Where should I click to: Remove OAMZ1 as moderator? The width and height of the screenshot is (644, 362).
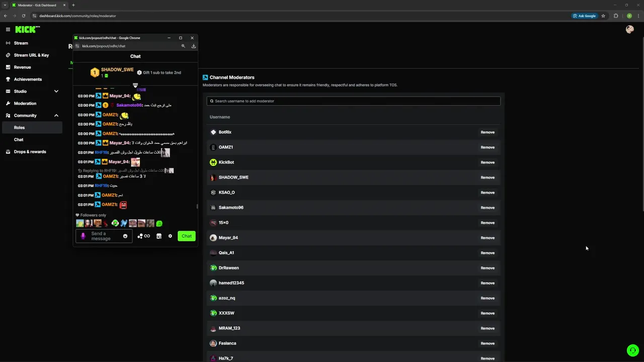488,147
